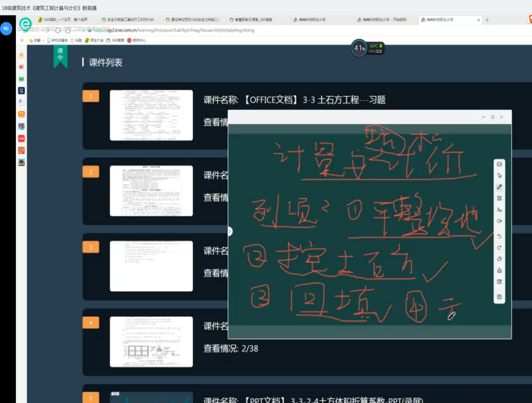The width and height of the screenshot is (532, 403).
Task: Open the shapes grid tool on whiteboard
Action: 499,198
